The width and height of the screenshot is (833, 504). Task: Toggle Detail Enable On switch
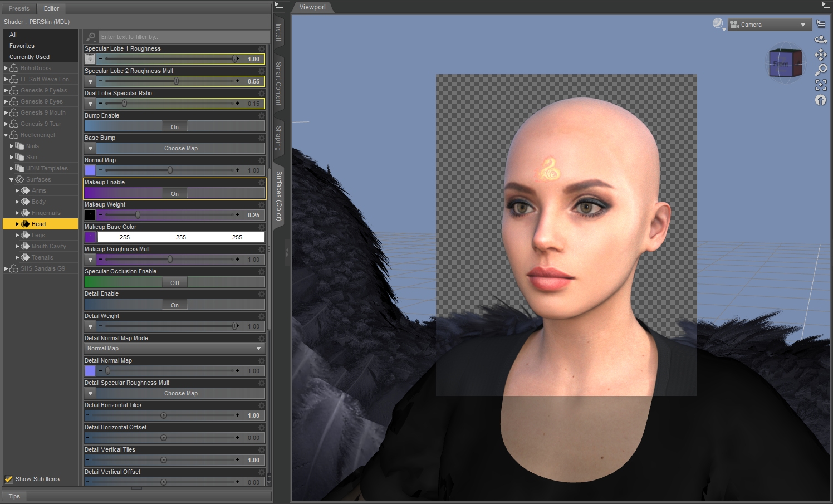click(175, 305)
